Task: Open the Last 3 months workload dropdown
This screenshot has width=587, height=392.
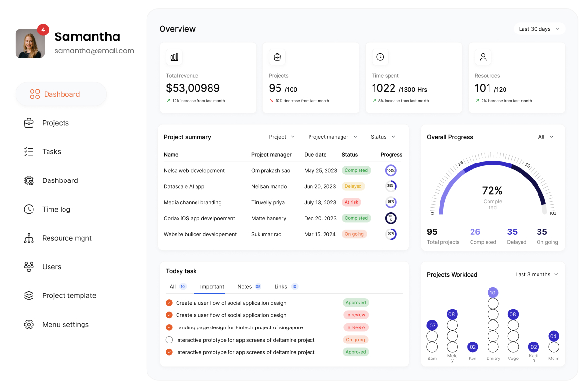Action: [536, 274]
